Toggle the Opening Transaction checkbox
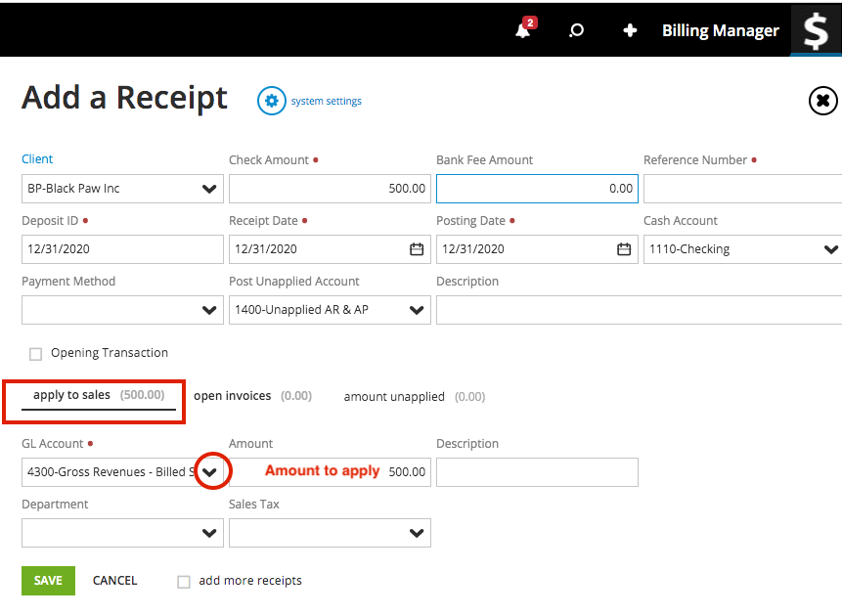842x616 pixels. [x=35, y=354]
